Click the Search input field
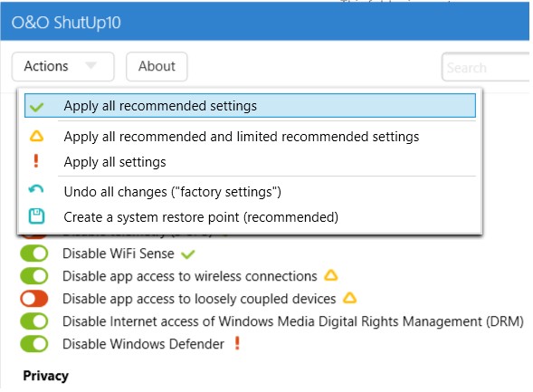 486,67
